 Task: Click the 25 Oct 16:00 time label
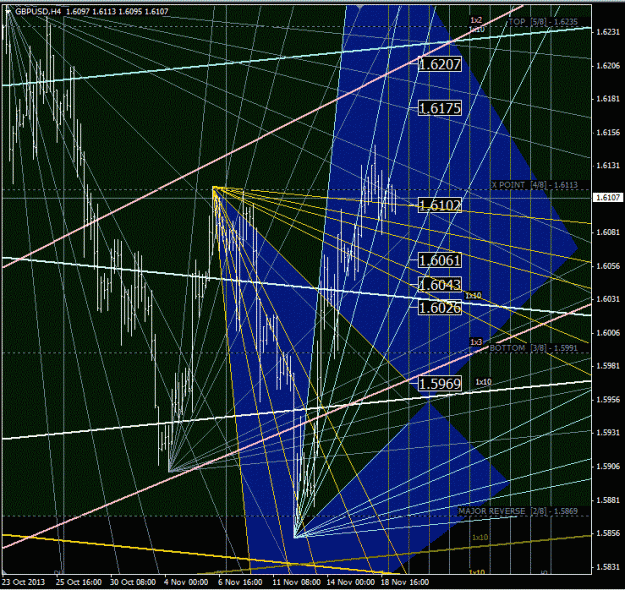79,582
